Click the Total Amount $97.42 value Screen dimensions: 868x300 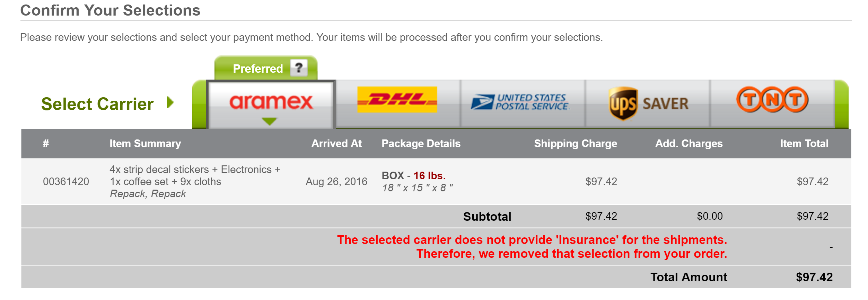(814, 277)
